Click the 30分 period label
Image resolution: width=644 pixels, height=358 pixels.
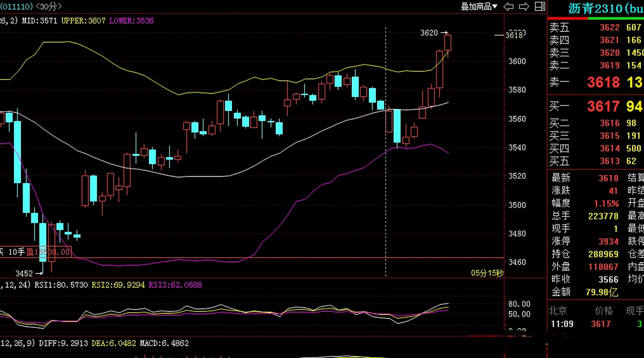tap(49, 6)
